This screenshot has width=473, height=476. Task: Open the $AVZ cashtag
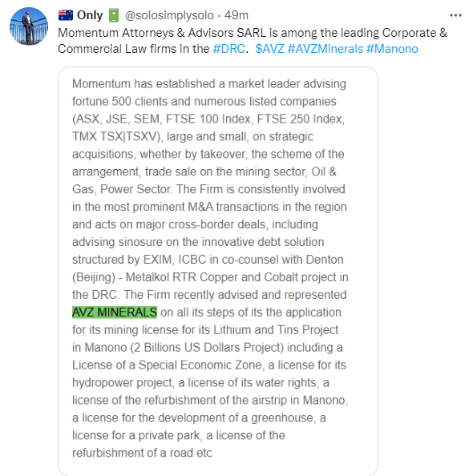[269, 49]
